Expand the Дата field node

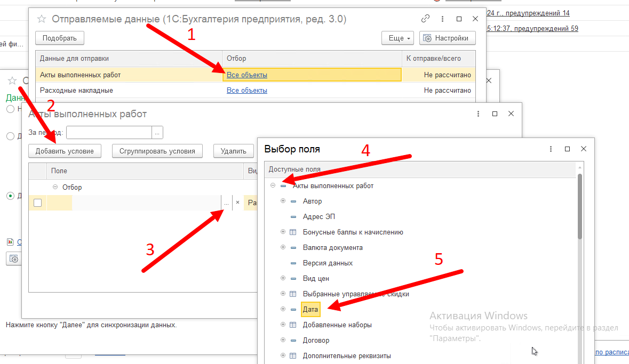click(283, 309)
